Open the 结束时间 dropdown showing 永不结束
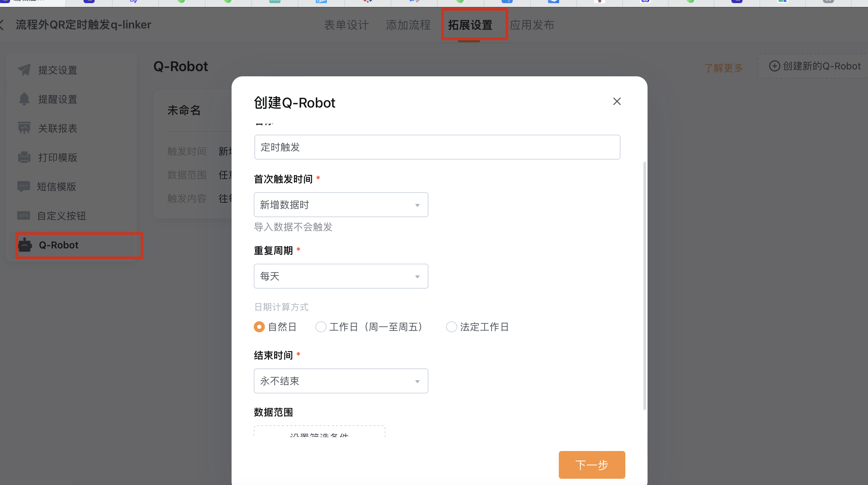Image resolution: width=868 pixels, height=485 pixels. [341, 381]
